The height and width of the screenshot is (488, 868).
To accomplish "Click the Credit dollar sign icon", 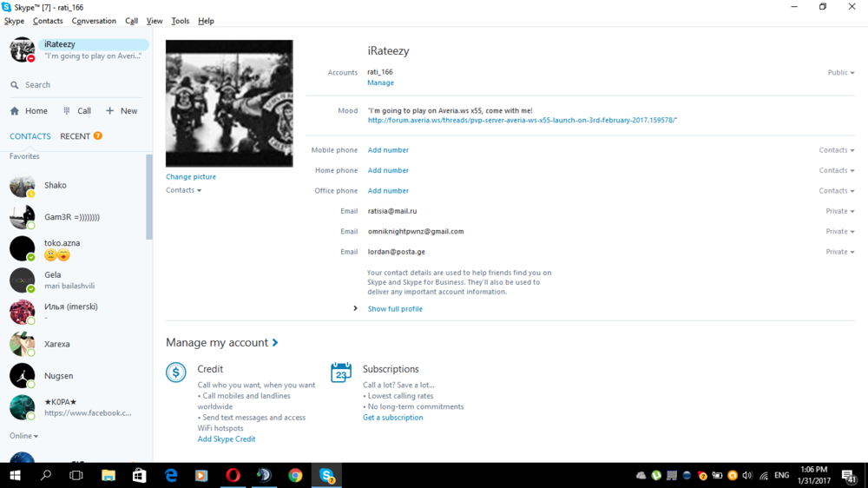I will 176,373.
